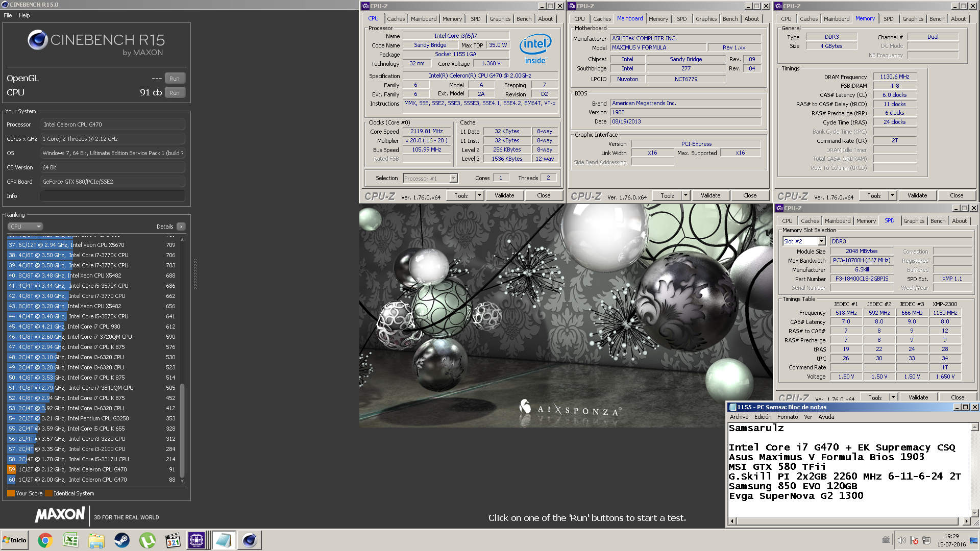Click the Intel inside logo in CPU-Z
Screen dimensions: 980x551
coord(535,49)
